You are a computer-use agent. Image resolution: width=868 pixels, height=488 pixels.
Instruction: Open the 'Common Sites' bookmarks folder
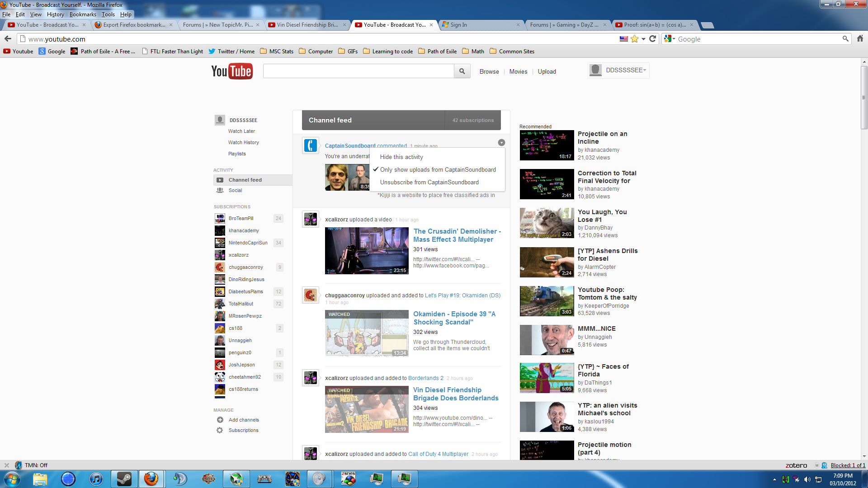[512, 52]
